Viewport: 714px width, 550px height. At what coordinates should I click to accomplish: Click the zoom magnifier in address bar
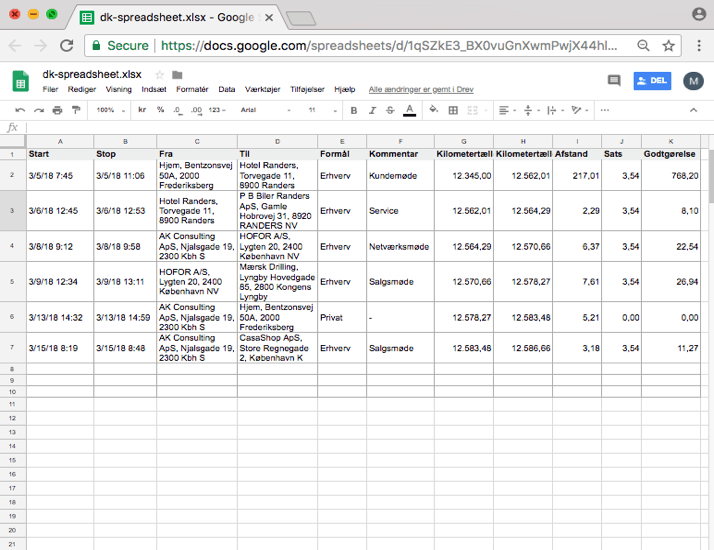(x=643, y=46)
